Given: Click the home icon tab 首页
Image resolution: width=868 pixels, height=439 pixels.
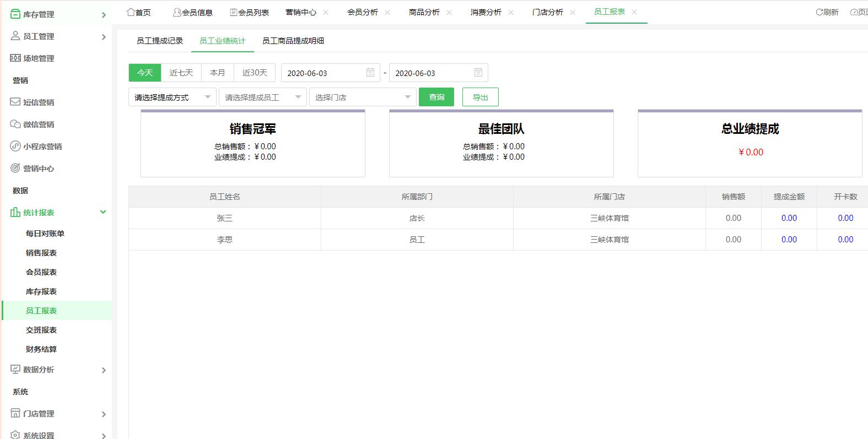Looking at the screenshot, I should [x=138, y=12].
